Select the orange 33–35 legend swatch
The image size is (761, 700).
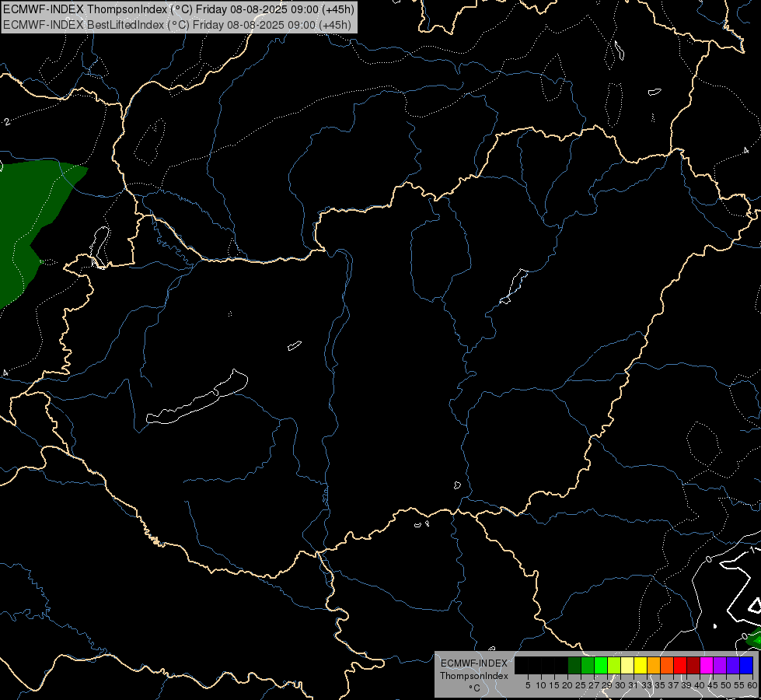tap(654, 666)
